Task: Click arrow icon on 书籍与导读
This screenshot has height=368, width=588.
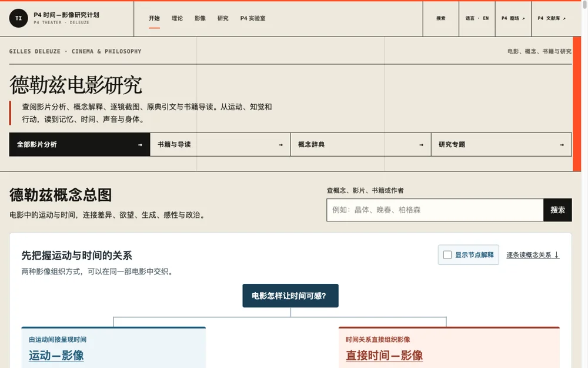Action: click(x=280, y=145)
